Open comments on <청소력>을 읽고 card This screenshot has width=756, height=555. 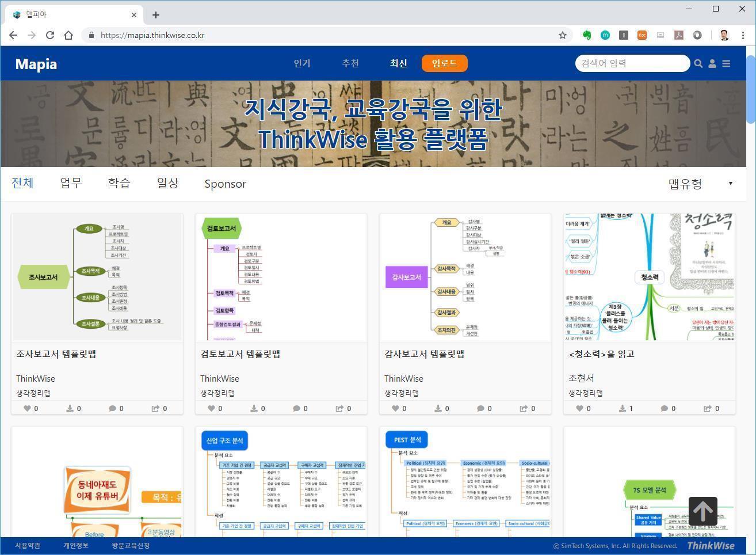click(665, 408)
